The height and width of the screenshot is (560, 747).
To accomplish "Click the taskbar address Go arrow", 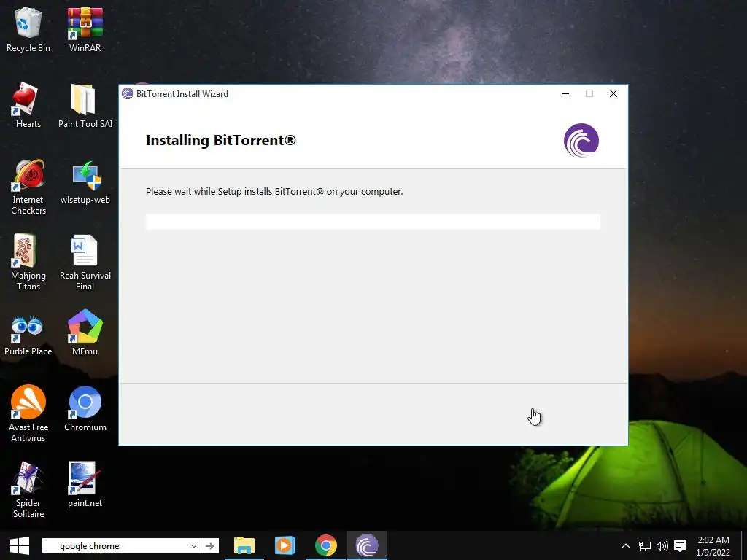I will (x=209, y=545).
